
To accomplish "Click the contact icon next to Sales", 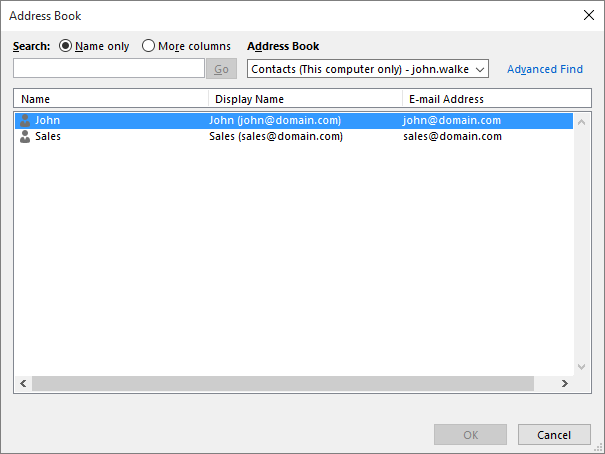I will click(x=25, y=136).
